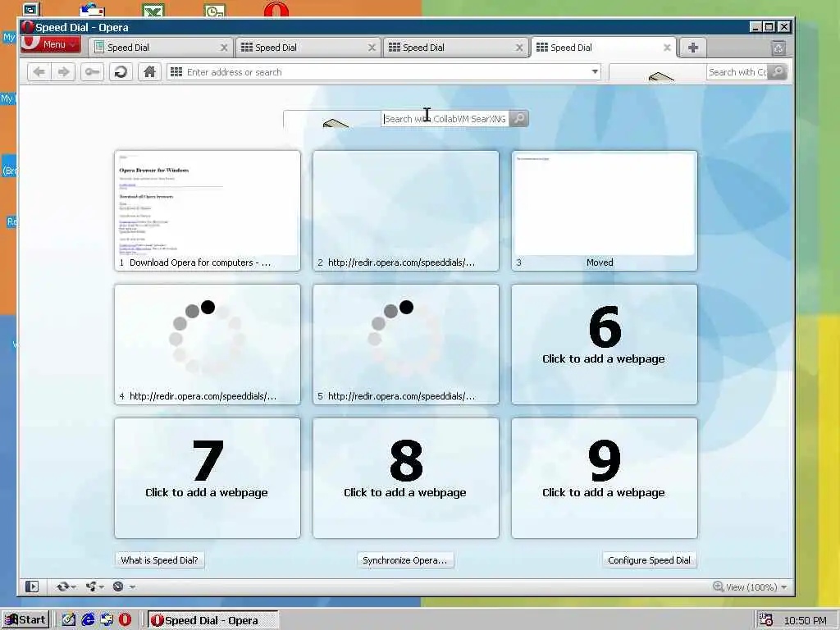Screen dimensions: 840x630
Task: Go to the Home page button
Action: (x=149, y=72)
